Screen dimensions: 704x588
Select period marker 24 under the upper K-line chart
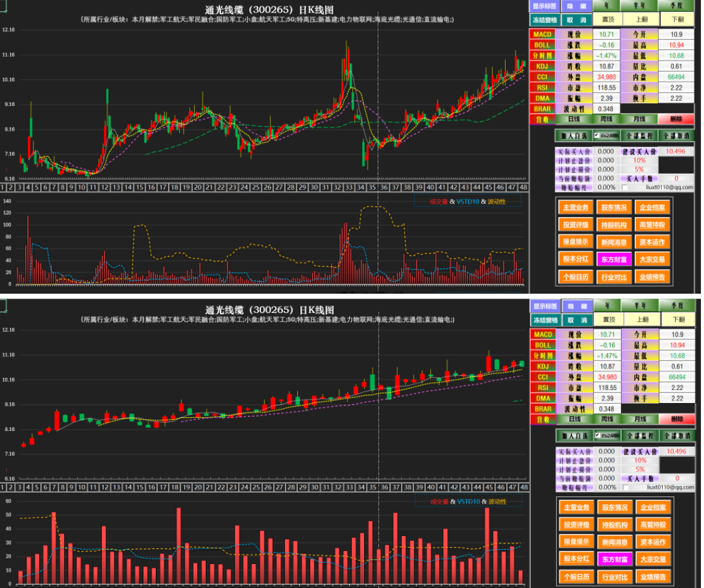pyautogui.click(x=244, y=187)
